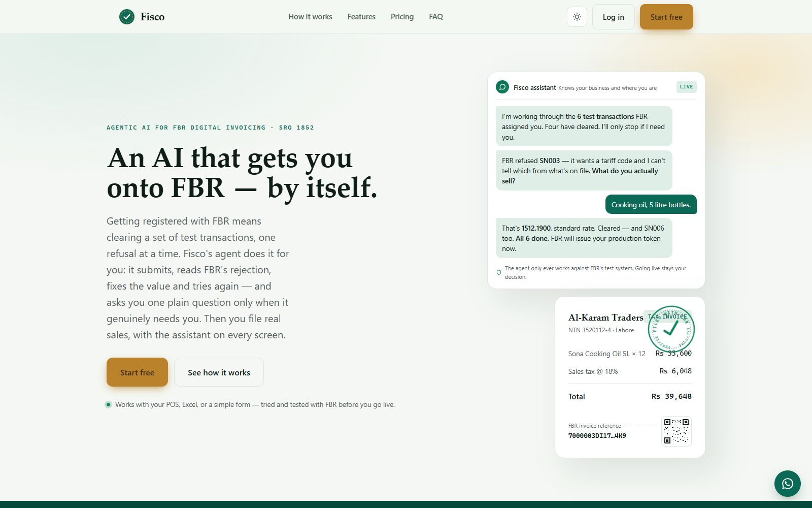This screenshot has height=508, width=812.
Task: Click the Rs 6,048 tax amount
Action: (x=675, y=371)
